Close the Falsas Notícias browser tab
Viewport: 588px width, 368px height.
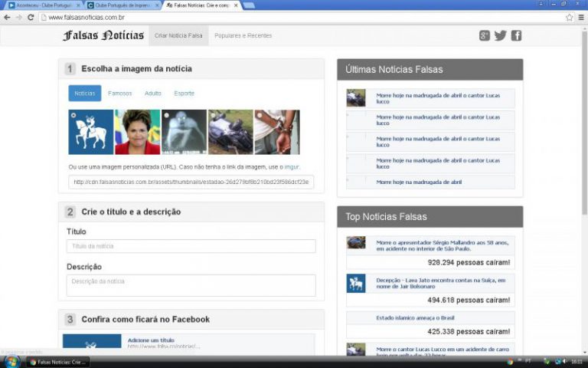coord(236,5)
